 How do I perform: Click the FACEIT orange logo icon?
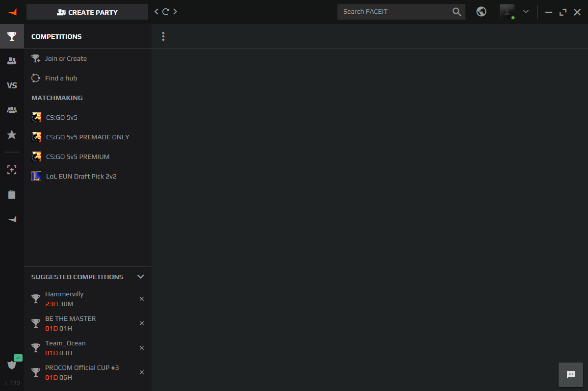click(x=12, y=12)
